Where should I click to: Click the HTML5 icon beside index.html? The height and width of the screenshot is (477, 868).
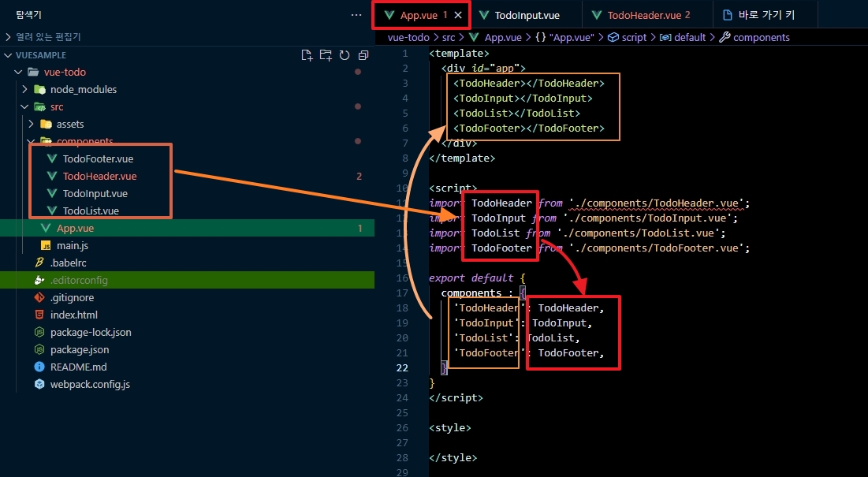(x=39, y=315)
